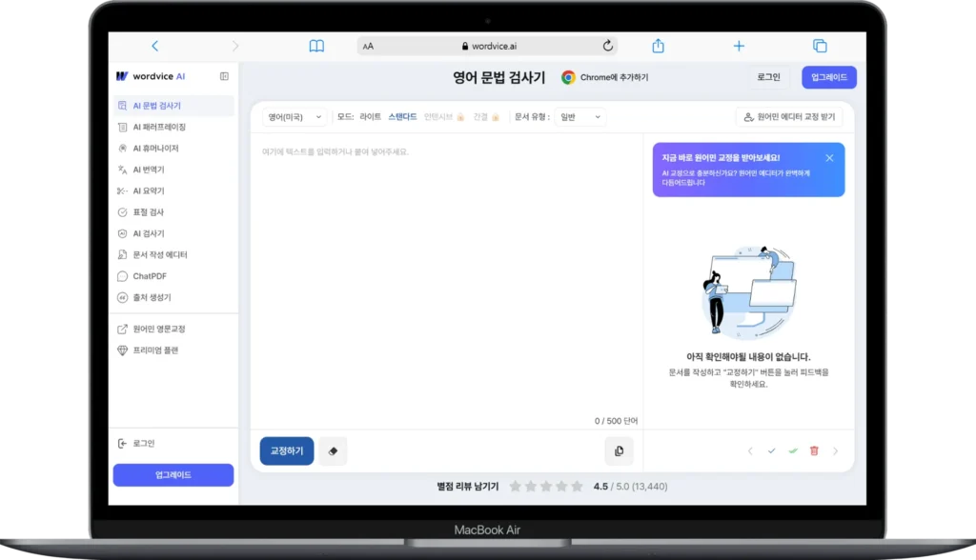Open 표절 검사 in sidebar
The height and width of the screenshot is (560, 976).
click(x=173, y=212)
